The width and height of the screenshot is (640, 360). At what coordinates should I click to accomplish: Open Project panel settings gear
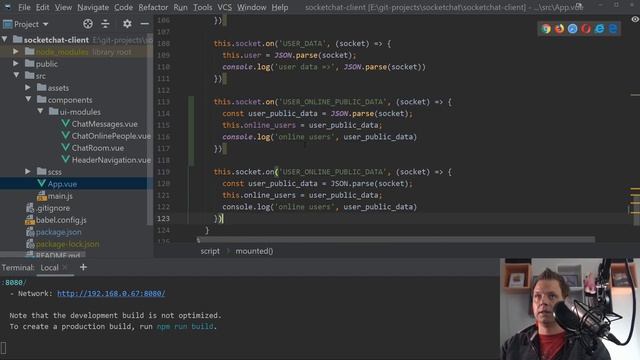coord(127,24)
